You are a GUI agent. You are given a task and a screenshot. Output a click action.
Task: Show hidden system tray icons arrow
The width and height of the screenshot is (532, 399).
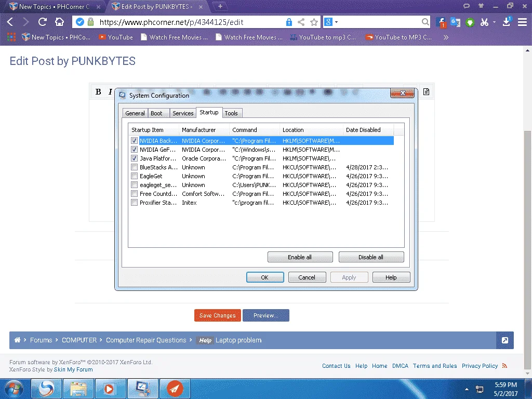click(x=467, y=389)
